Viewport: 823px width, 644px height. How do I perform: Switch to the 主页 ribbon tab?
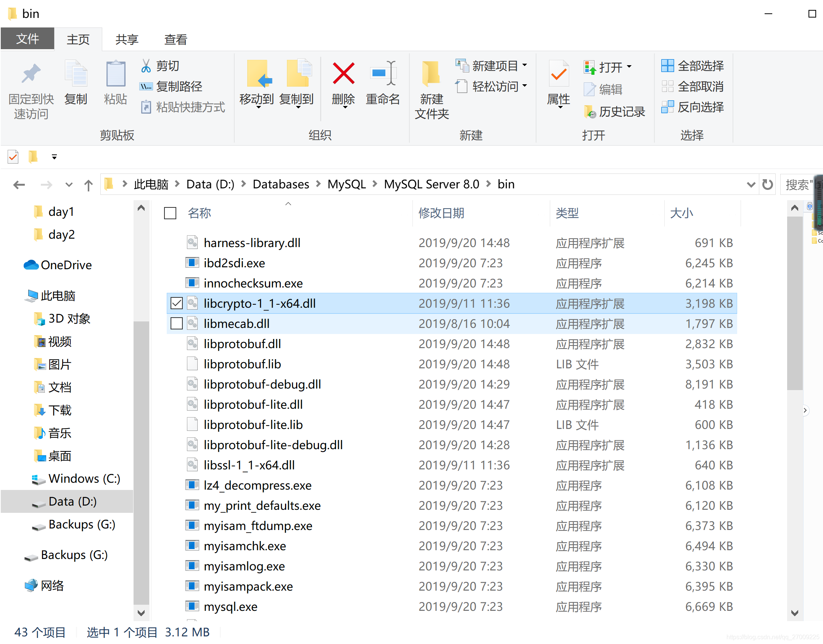pyautogui.click(x=78, y=39)
